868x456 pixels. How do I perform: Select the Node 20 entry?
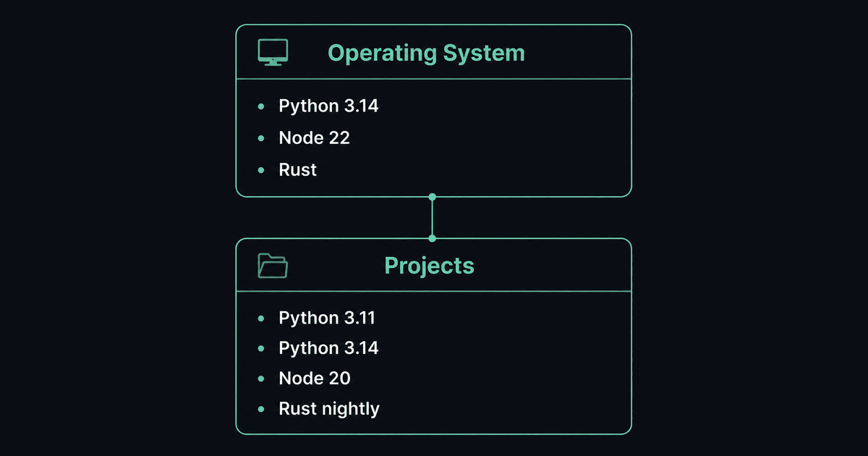(x=315, y=378)
